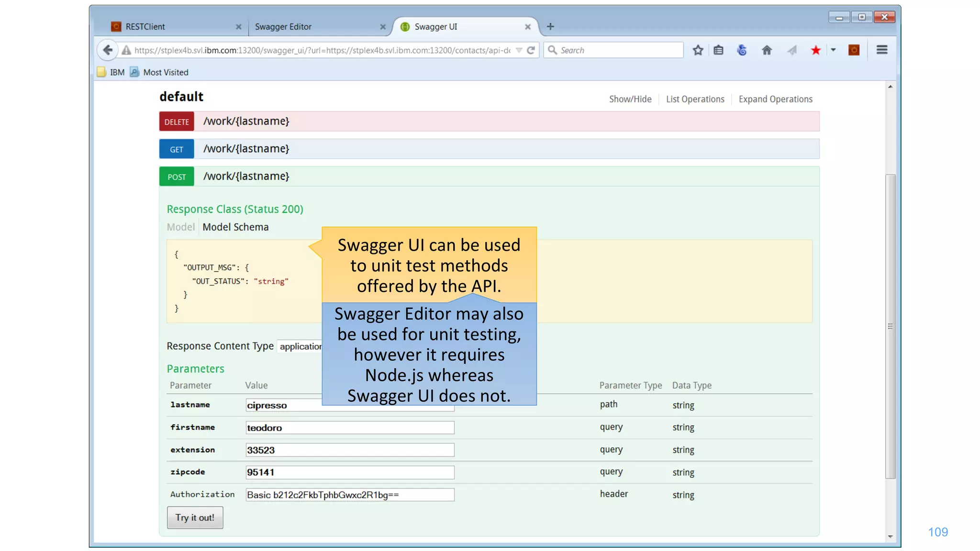
Task: Open the dropdown arrow beside red star
Action: tap(833, 50)
